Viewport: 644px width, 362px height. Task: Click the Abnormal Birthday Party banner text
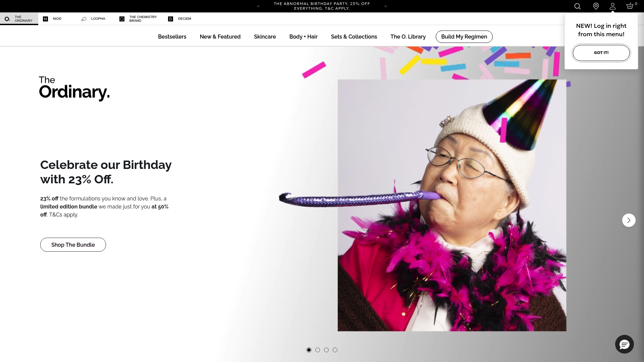(322, 6)
